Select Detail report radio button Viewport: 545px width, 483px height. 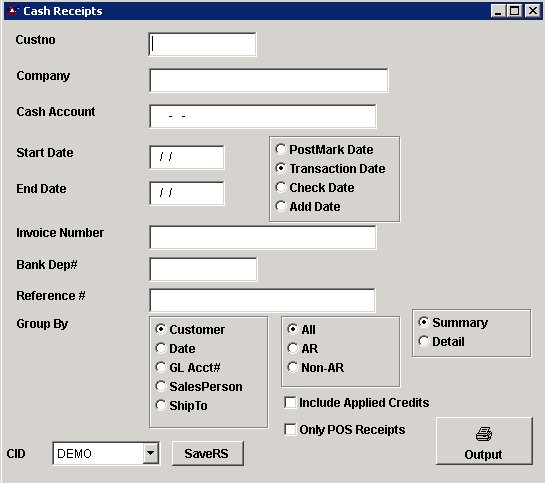click(x=424, y=342)
